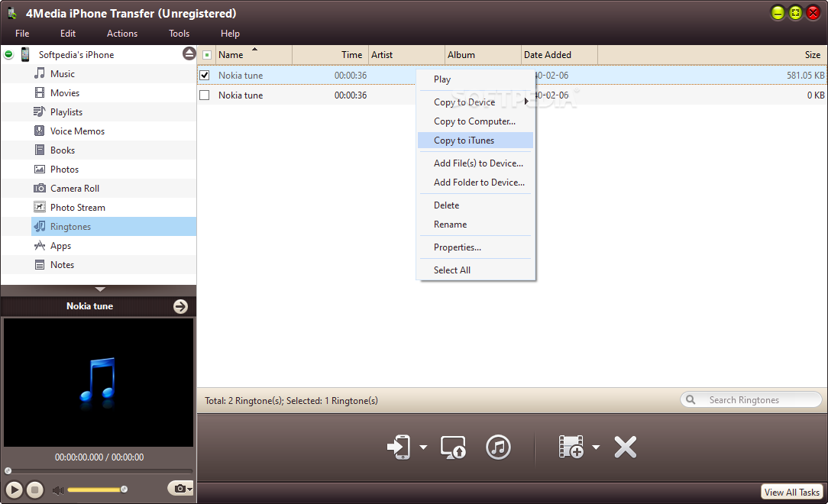Viewport: 828px width, 504px height.
Task: Sort by the Time column header
Action: coord(330,55)
